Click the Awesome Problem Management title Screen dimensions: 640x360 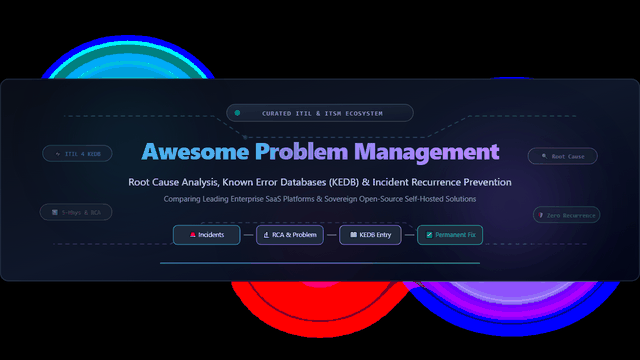point(320,152)
